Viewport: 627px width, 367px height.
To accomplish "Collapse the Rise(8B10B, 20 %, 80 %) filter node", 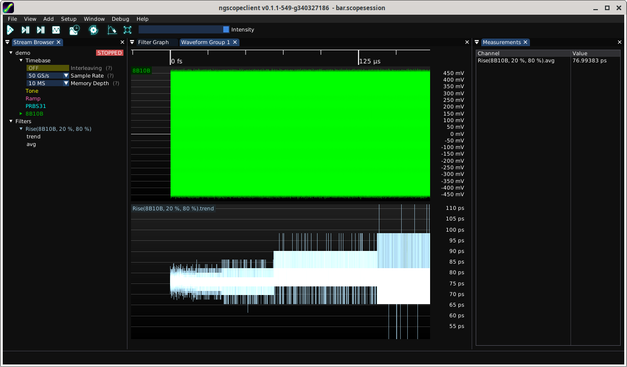I will click(x=21, y=129).
